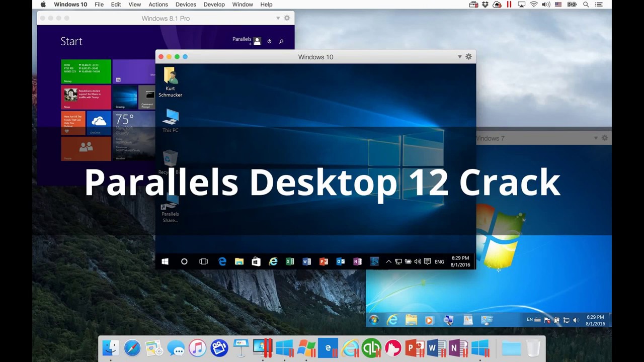
Task: Open OneNote from the Windows 10 taskbar
Action: coord(357,261)
